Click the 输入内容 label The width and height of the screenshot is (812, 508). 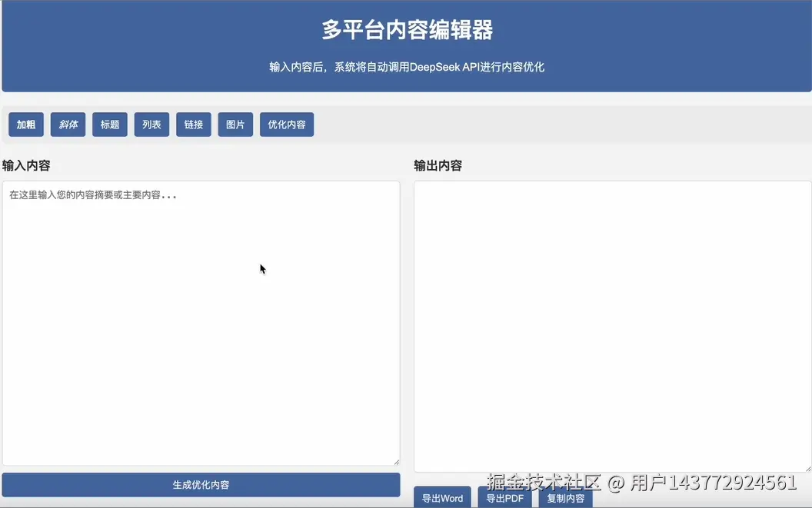tap(26, 166)
